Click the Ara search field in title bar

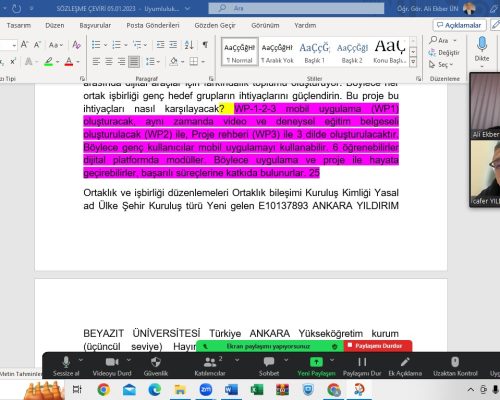point(296,8)
